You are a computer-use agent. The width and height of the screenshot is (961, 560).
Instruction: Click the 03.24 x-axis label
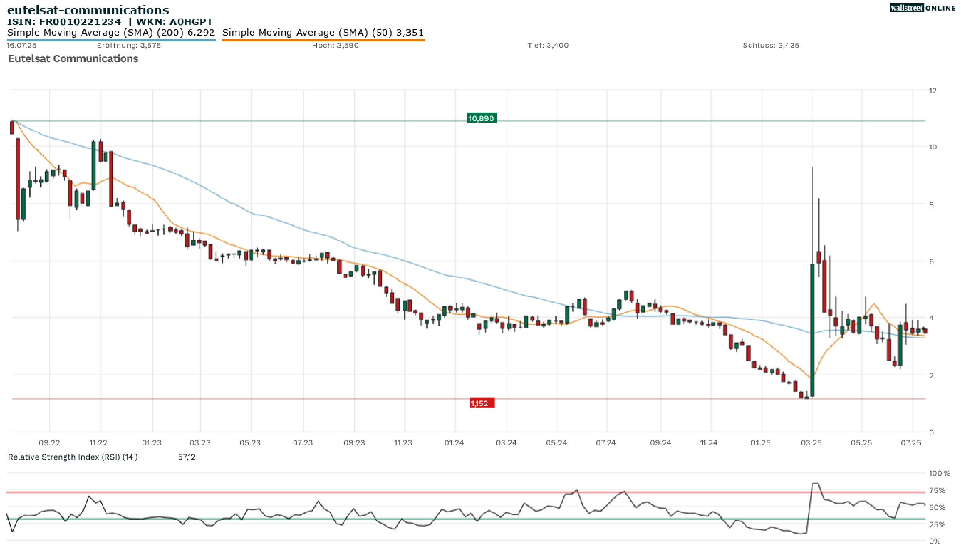[507, 443]
